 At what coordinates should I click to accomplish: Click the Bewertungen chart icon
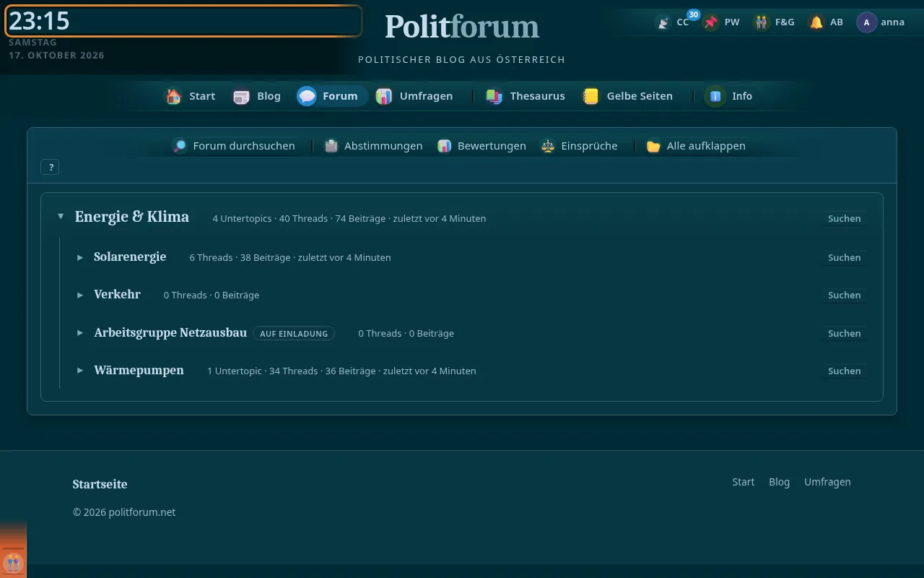pos(445,146)
